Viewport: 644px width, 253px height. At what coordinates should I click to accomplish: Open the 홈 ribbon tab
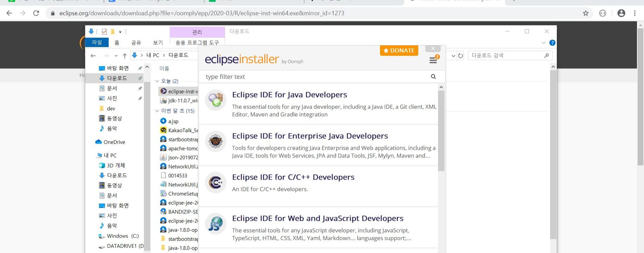[x=117, y=43]
